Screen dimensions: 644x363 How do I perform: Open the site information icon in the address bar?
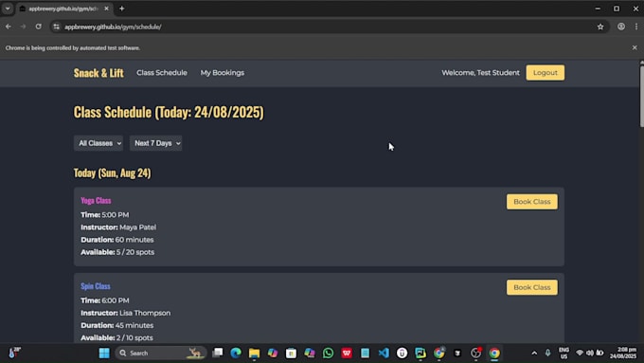pyautogui.click(x=56, y=27)
